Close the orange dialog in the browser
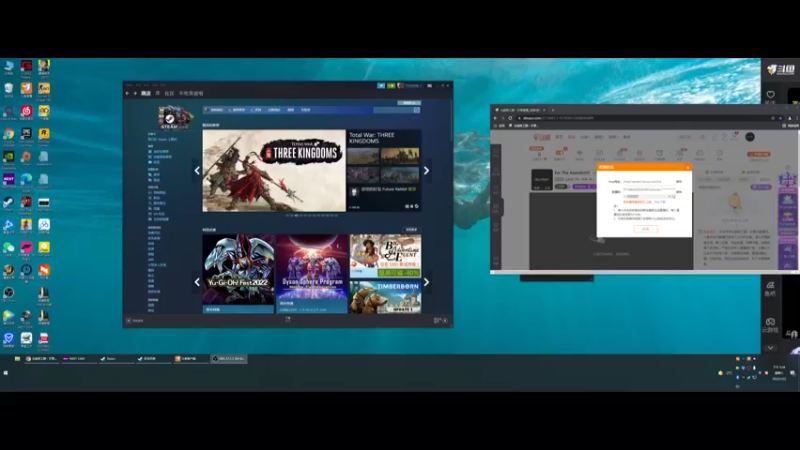This screenshot has width=800, height=450. 687,167
